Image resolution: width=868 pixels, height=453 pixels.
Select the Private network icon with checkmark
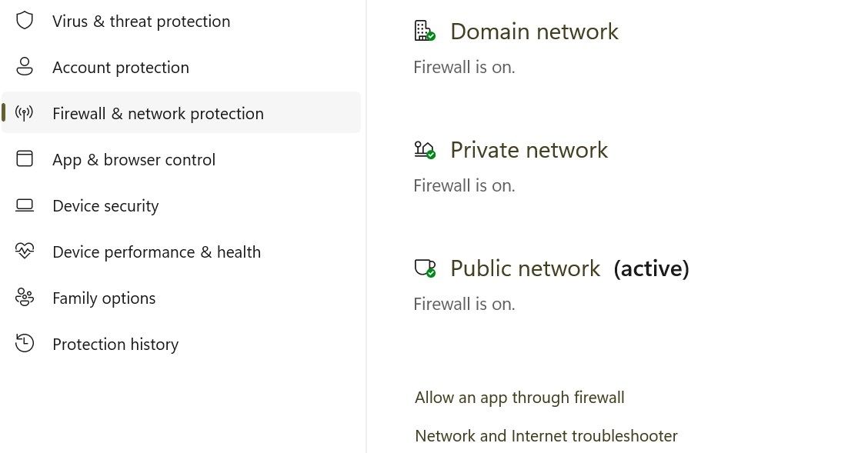pyautogui.click(x=424, y=150)
